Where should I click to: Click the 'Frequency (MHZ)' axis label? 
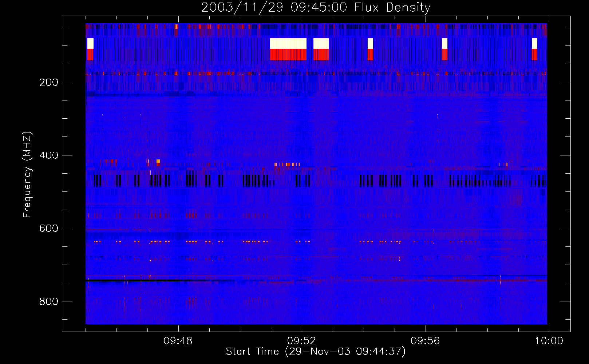[x=27, y=175]
